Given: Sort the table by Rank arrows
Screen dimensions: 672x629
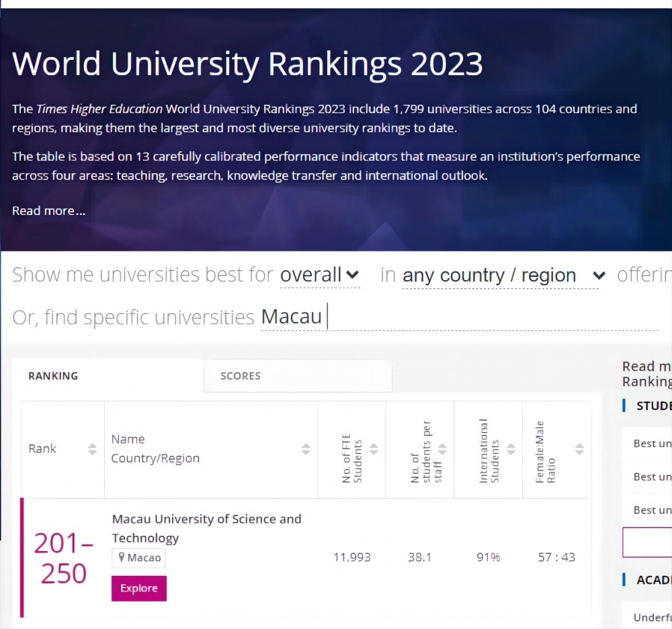Looking at the screenshot, I should pos(92,449).
